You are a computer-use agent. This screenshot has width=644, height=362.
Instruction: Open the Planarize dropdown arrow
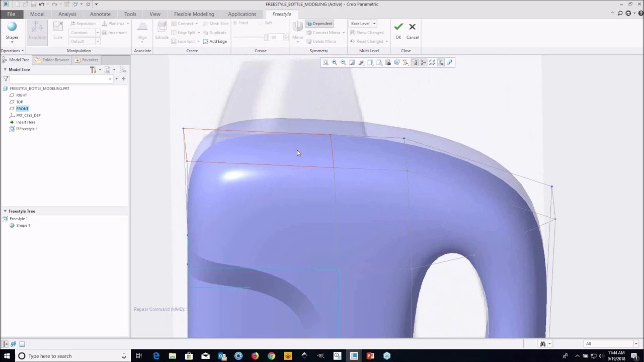(x=128, y=24)
